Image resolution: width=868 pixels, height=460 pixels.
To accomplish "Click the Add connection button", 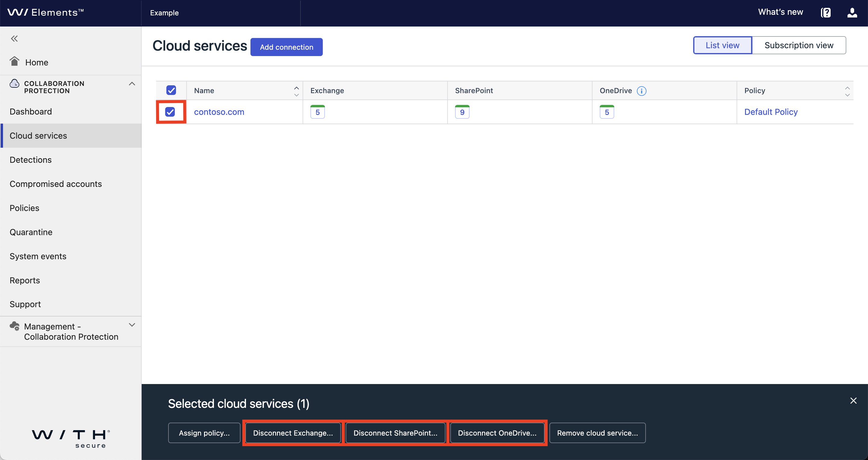I will click(x=286, y=47).
